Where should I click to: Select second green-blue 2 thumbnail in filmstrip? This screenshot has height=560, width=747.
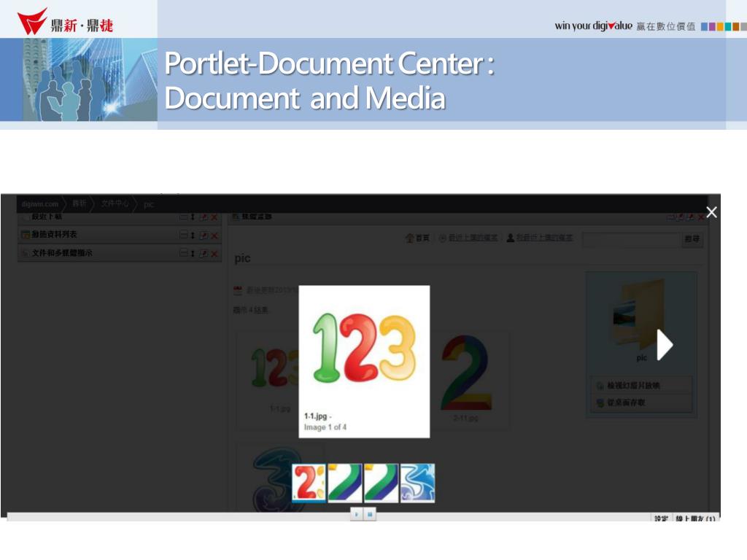click(345, 483)
